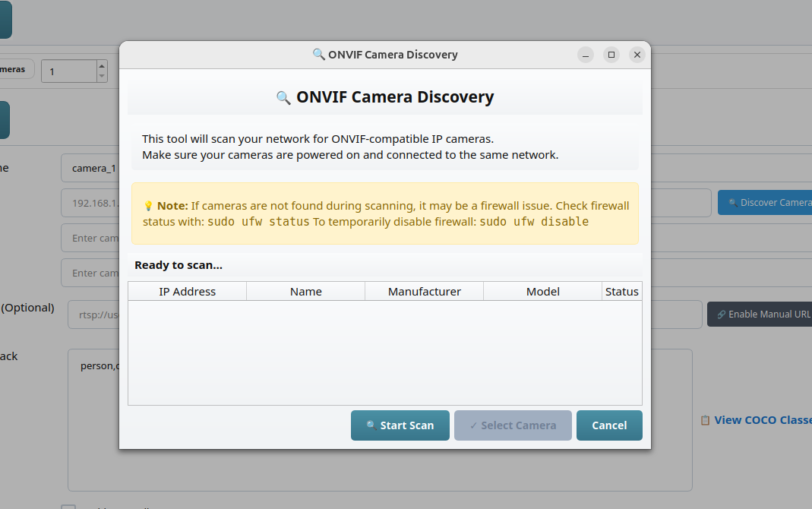Click the camera count number field

pos(68,71)
